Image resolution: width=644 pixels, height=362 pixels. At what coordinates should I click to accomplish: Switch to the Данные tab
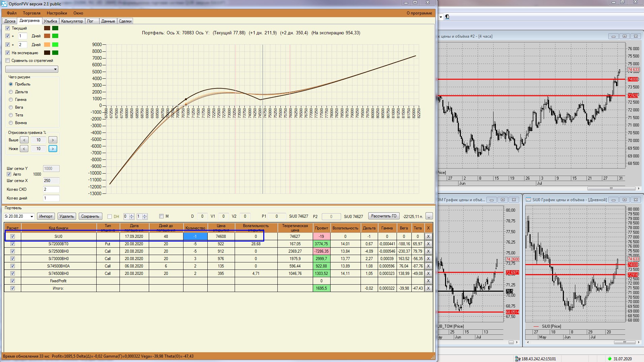[x=108, y=21]
